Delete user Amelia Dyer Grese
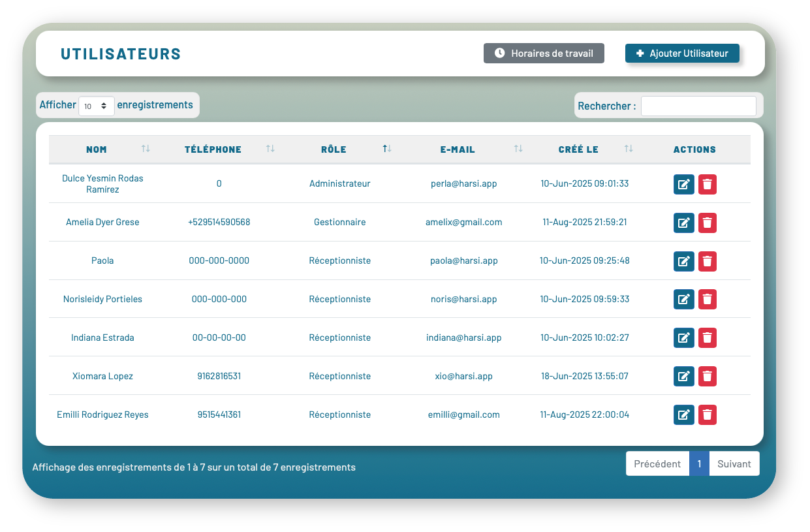The width and height of the screenshot is (810, 532). 708,223
